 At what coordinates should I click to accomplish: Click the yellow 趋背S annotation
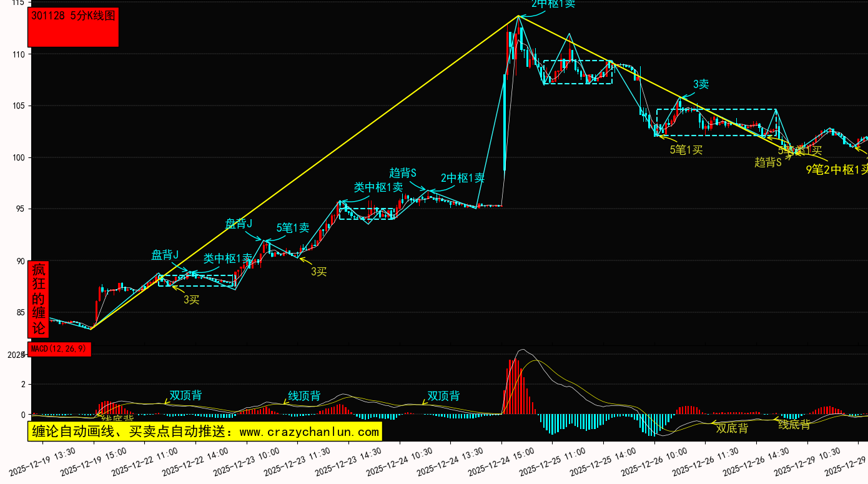click(x=768, y=162)
